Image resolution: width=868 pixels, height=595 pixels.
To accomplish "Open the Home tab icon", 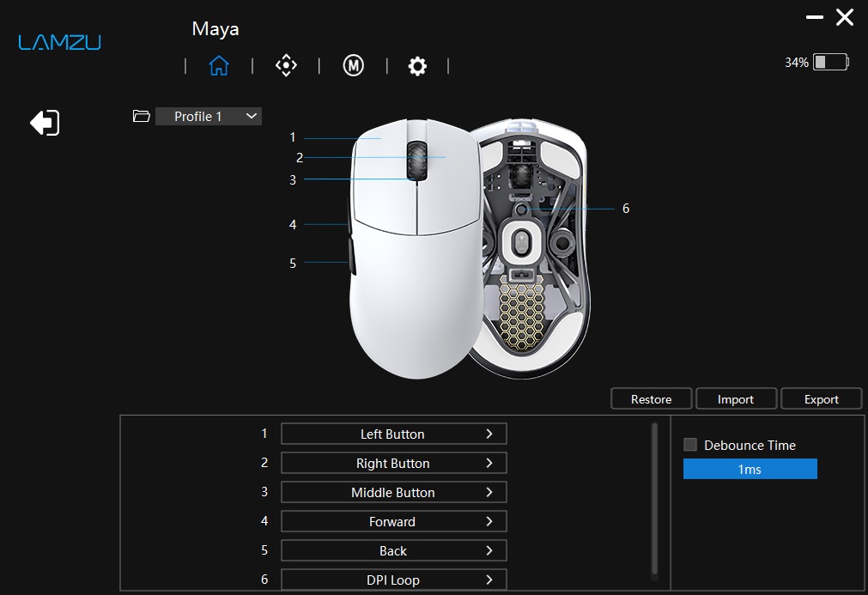I will (219, 66).
